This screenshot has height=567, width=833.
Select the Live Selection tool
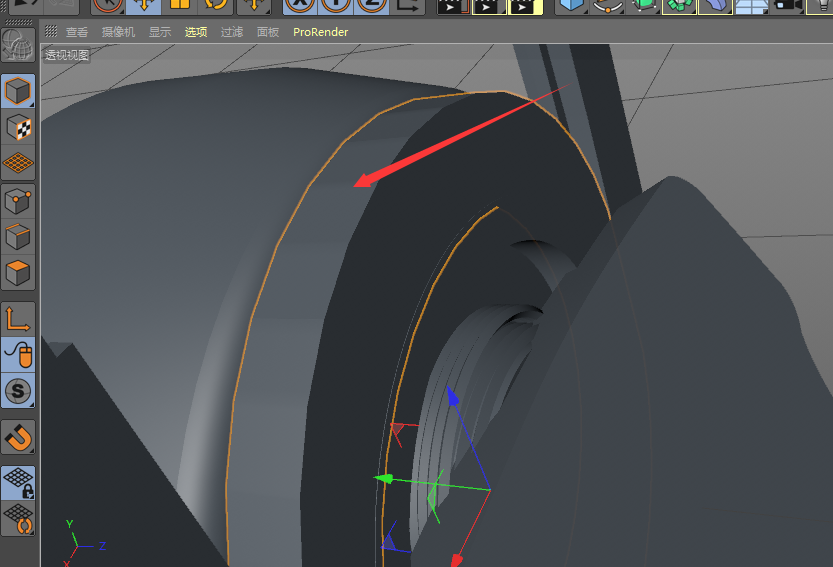108,5
